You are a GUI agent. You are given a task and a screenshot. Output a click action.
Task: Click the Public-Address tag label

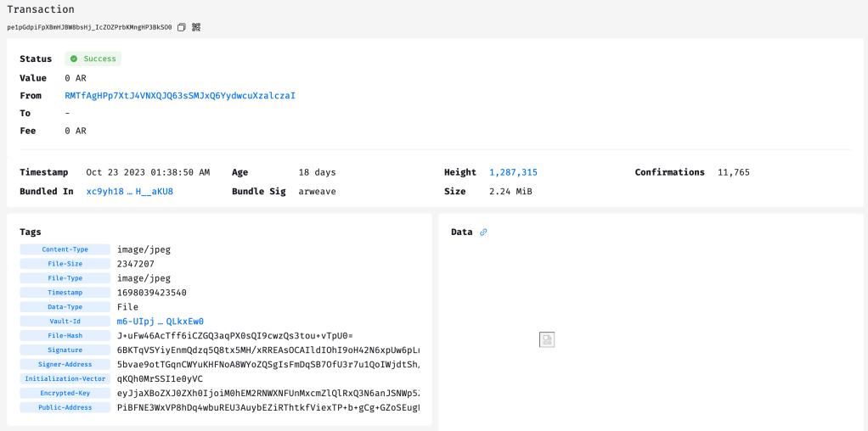(65, 408)
